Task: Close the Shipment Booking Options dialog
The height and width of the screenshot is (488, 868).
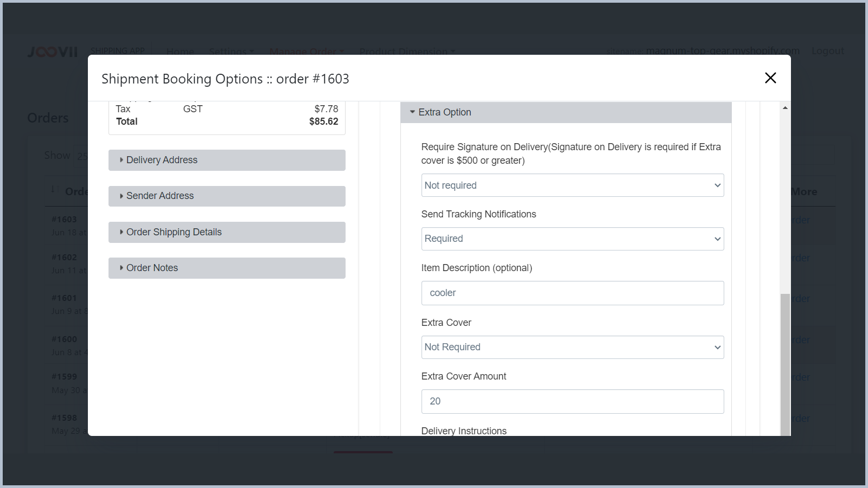Action: pyautogui.click(x=770, y=78)
